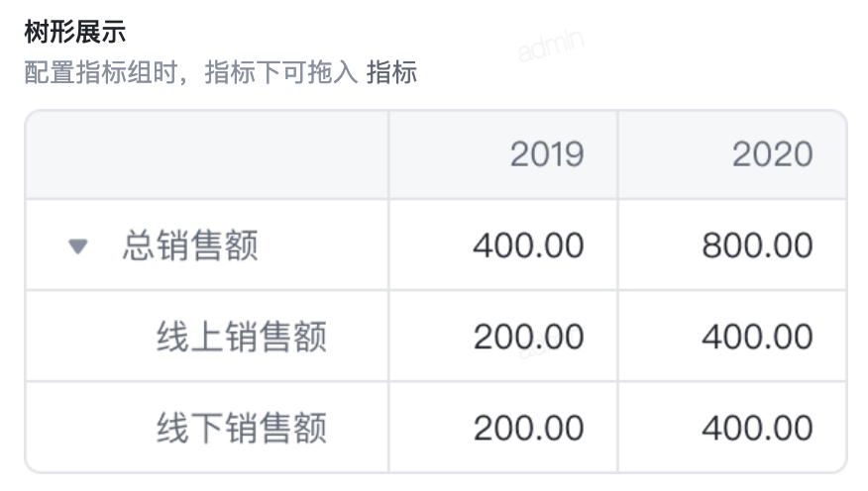Click the bold 指标 word in description
The height and width of the screenshot is (491, 868).
[392, 72]
